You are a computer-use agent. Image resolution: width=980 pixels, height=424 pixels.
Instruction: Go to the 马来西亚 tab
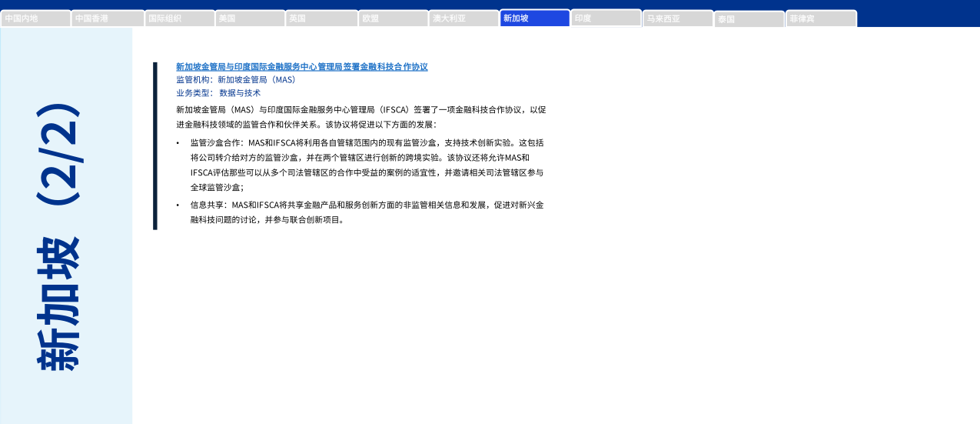tap(677, 18)
